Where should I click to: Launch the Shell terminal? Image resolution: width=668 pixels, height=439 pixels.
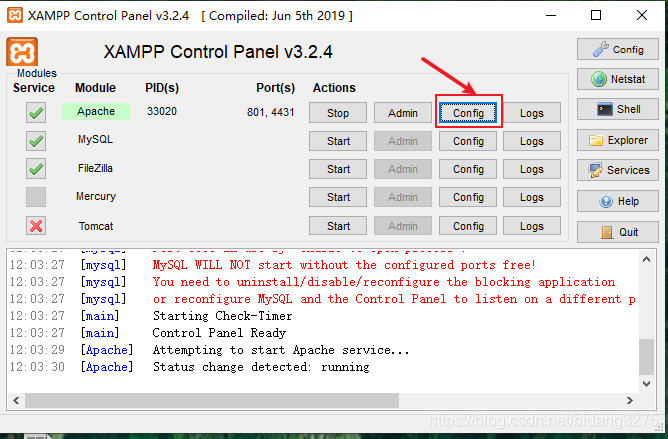tap(618, 109)
